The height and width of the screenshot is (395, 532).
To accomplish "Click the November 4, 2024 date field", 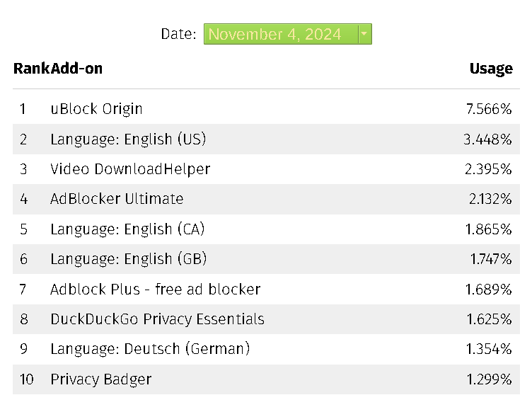I will pos(281,34).
